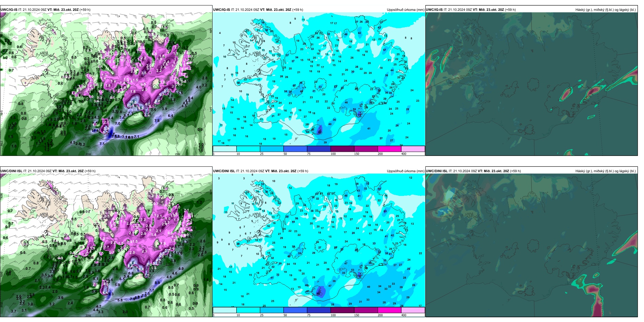The height and width of the screenshot is (322, 644).
Task: Click the 150–200 mm magenta-purple swatch in IG-IS legend
Action: coord(366,149)
